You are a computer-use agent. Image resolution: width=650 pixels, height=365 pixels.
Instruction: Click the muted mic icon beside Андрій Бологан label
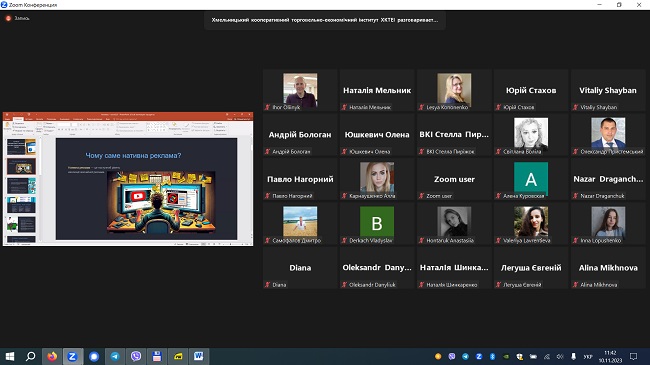(267, 152)
